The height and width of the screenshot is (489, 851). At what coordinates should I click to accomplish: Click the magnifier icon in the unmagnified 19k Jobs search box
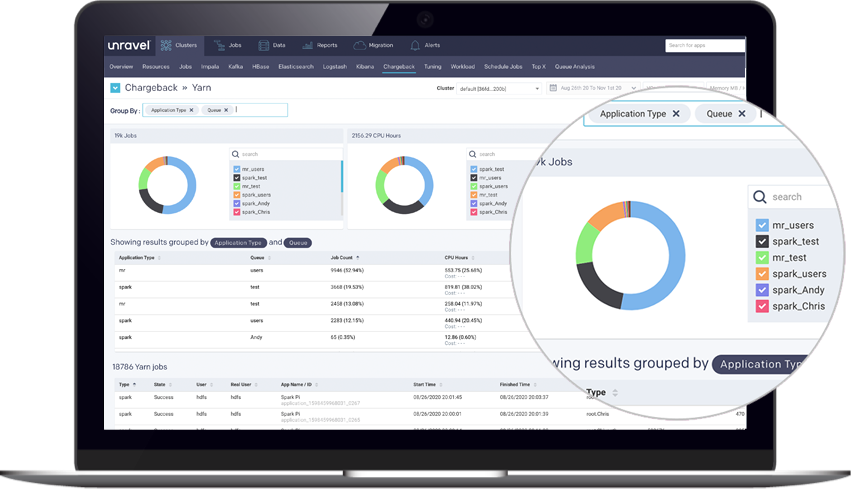[x=236, y=154]
